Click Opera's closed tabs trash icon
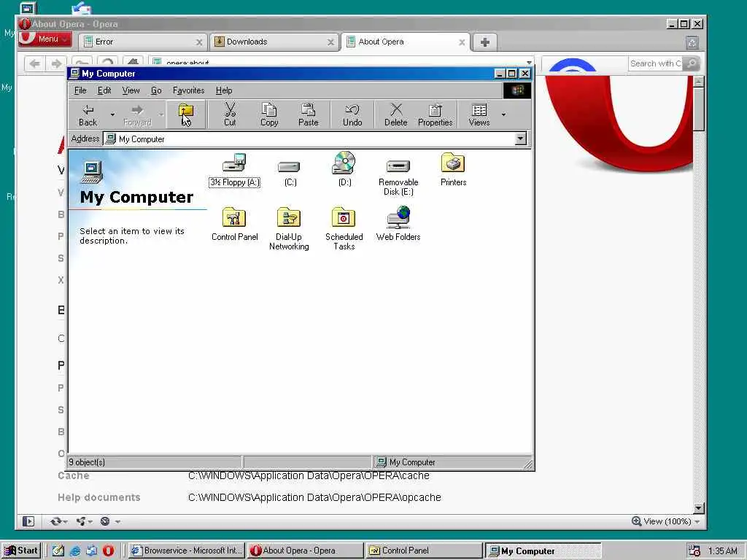The width and height of the screenshot is (747, 560). 692,43
